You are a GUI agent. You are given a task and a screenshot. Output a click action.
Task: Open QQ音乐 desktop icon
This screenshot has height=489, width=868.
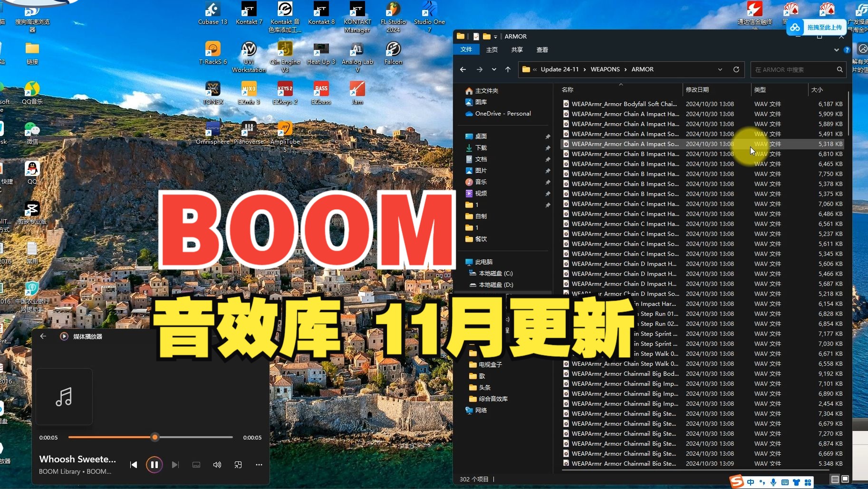coord(32,93)
